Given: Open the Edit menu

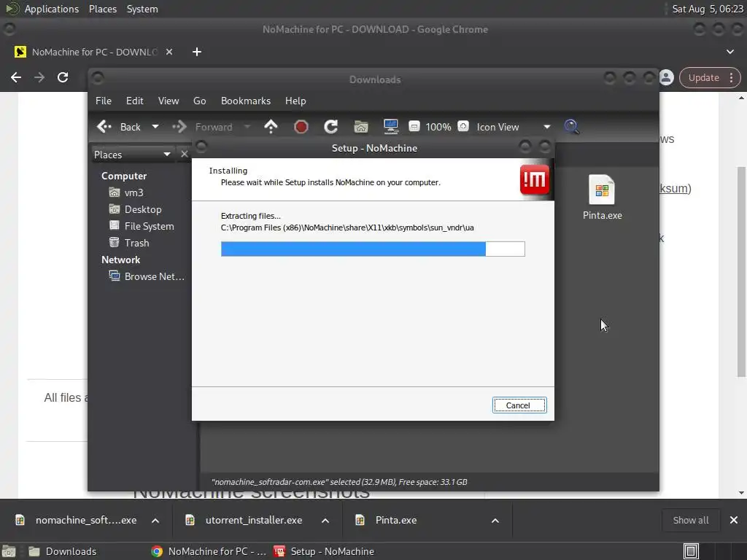Looking at the screenshot, I should coord(134,101).
